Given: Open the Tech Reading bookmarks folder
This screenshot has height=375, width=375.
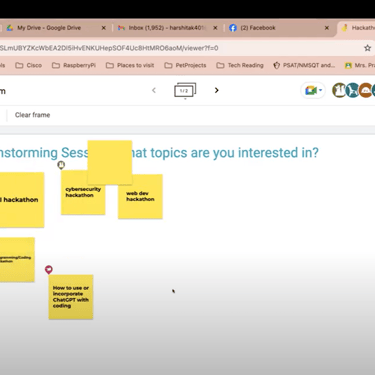Looking at the screenshot, I should coord(240,65).
